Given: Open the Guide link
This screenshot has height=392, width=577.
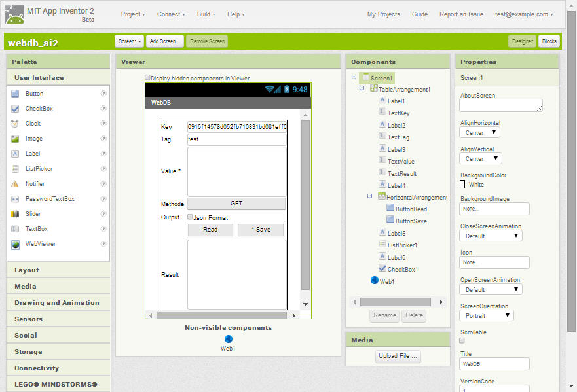Looking at the screenshot, I should point(420,14).
